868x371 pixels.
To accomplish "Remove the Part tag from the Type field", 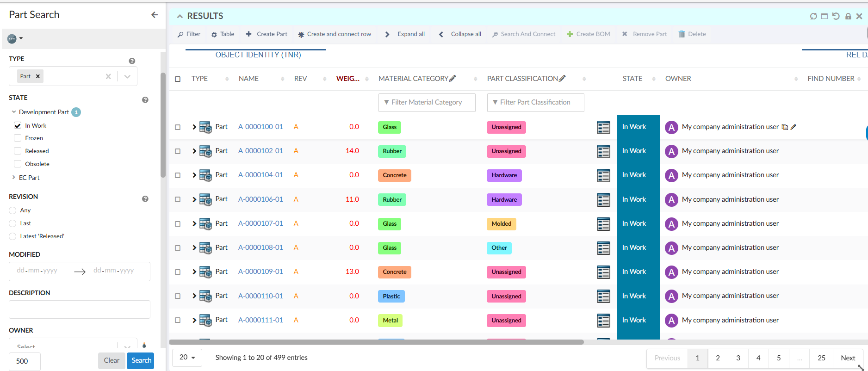I will (38, 76).
